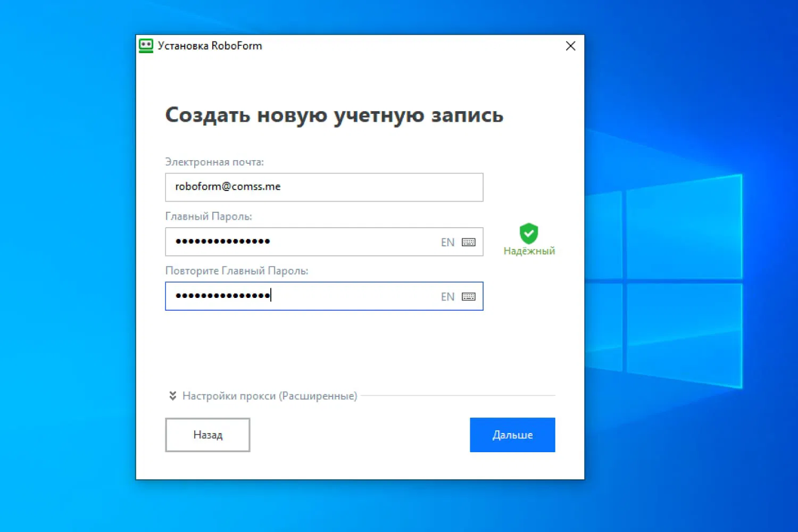Click the green shield password strength icon
Image resolution: width=798 pixels, height=532 pixels.
pos(529,233)
